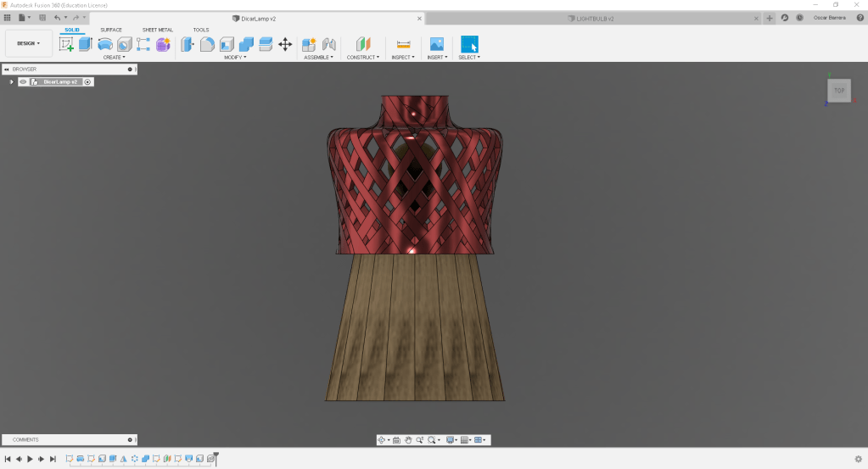Toggle visibility eye of DicarLamp v2
Screen dimensions: 868x469
[23, 82]
